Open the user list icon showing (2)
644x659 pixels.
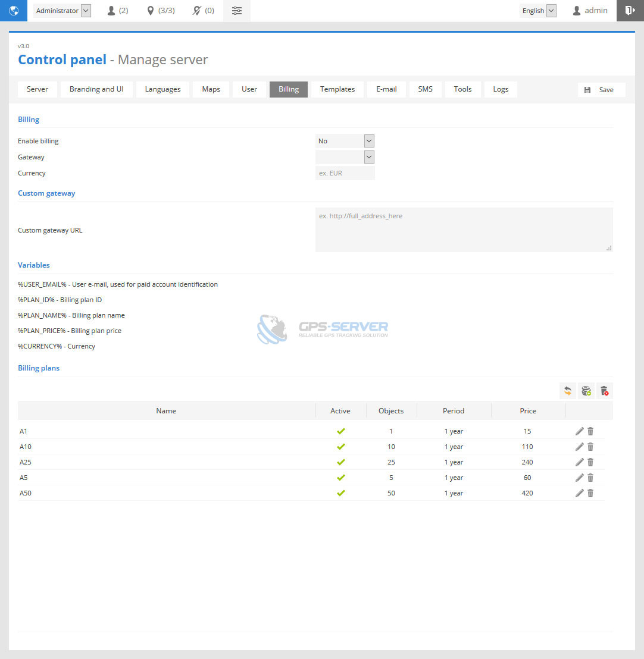coord(117,11)
